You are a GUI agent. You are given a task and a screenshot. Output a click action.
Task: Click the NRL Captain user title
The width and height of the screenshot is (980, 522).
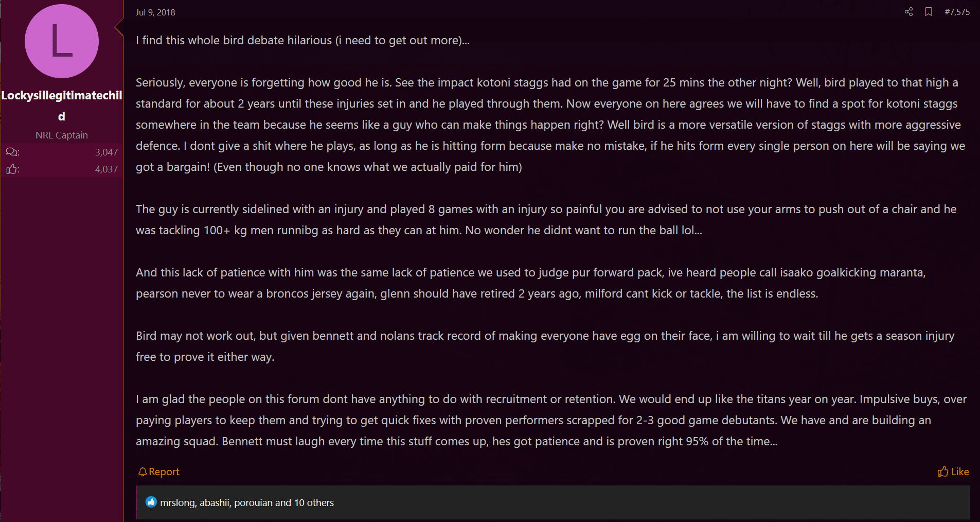pos(62,135)
